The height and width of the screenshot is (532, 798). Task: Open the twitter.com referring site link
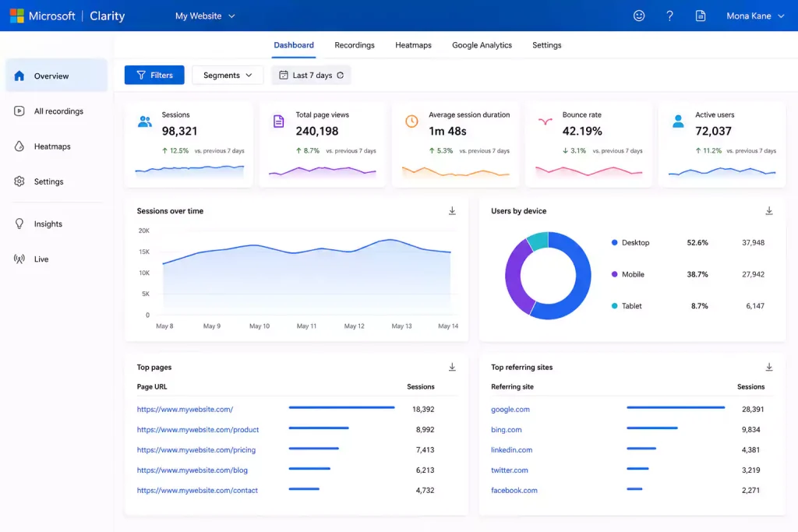510,470
